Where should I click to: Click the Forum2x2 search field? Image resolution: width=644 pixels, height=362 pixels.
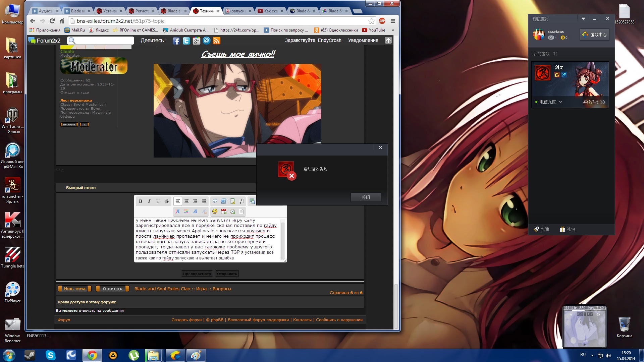tap(101, 41)
